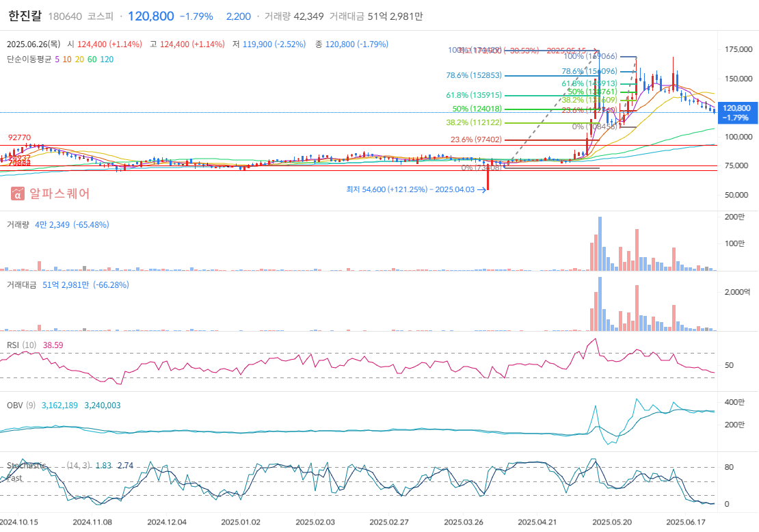Click the OBV (9) indicator label

click(21, 405)
